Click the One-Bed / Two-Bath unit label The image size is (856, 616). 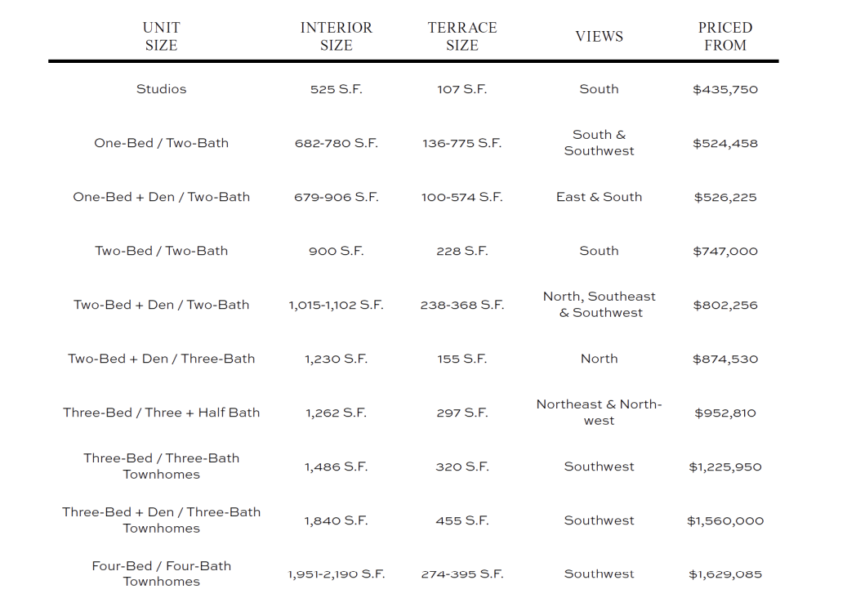click(x=161, y=143)
